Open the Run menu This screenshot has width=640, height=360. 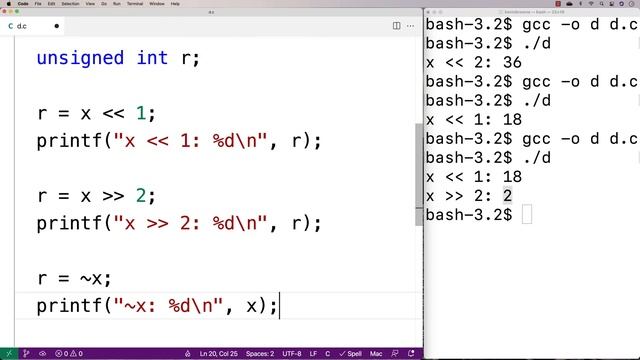pyautogui.click(x=117, y=4)
